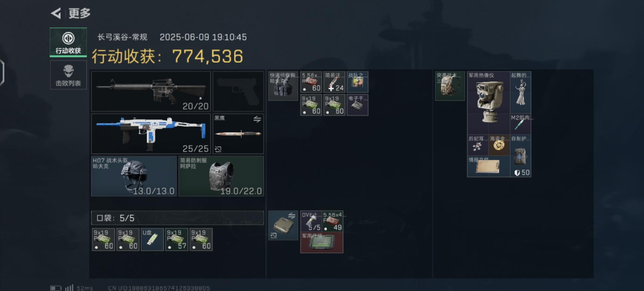Select the H07 战术头盔 helmet item
644x291 pixels.
(134, 176)
